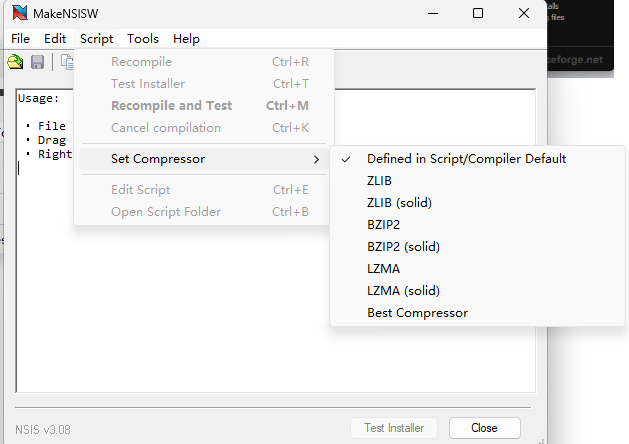This screenshot has width=629, height=444.
Task: Click the MakeNSISW app icon in title bar
Action: 20,13
